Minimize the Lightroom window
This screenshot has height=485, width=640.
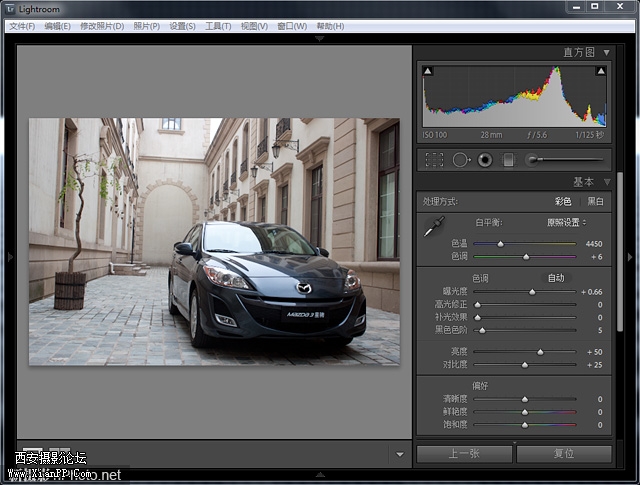[x=576, y=6]
